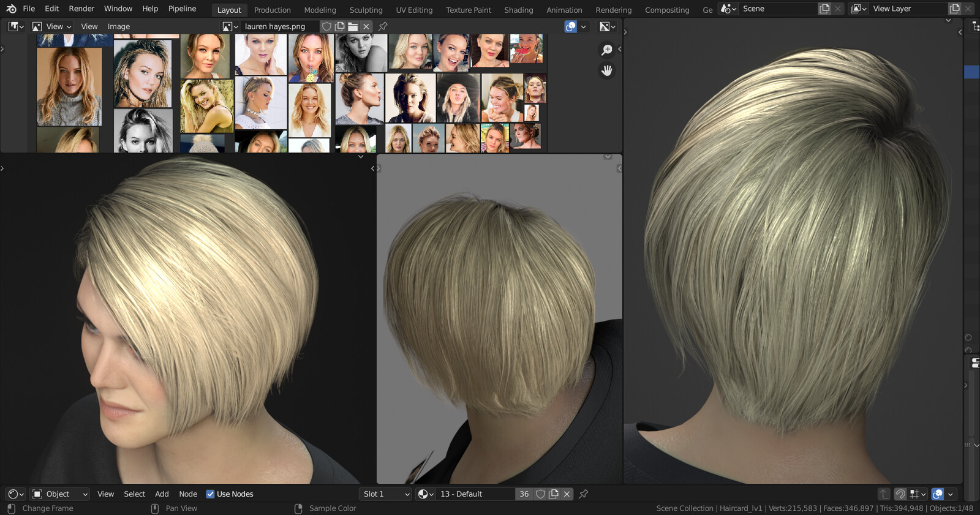
Task: Toggle node editor snapping magnet
Action: click(x=900, y=494)
